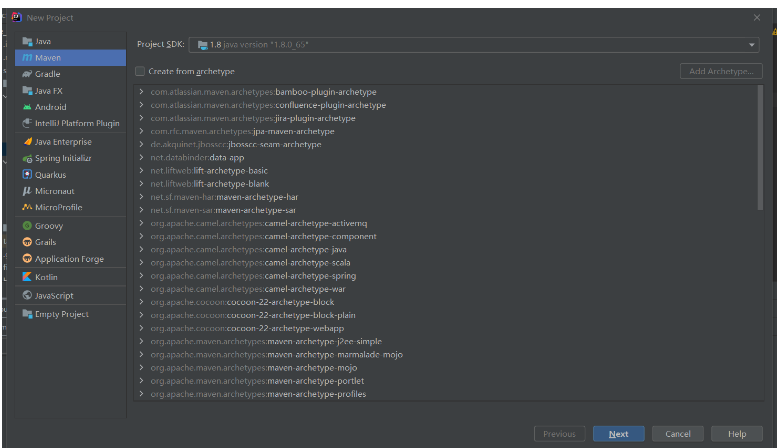This screenshot has height=448, width=777.
Task: Click the archetype list vertical scrollbar
Action: point(760,148)
